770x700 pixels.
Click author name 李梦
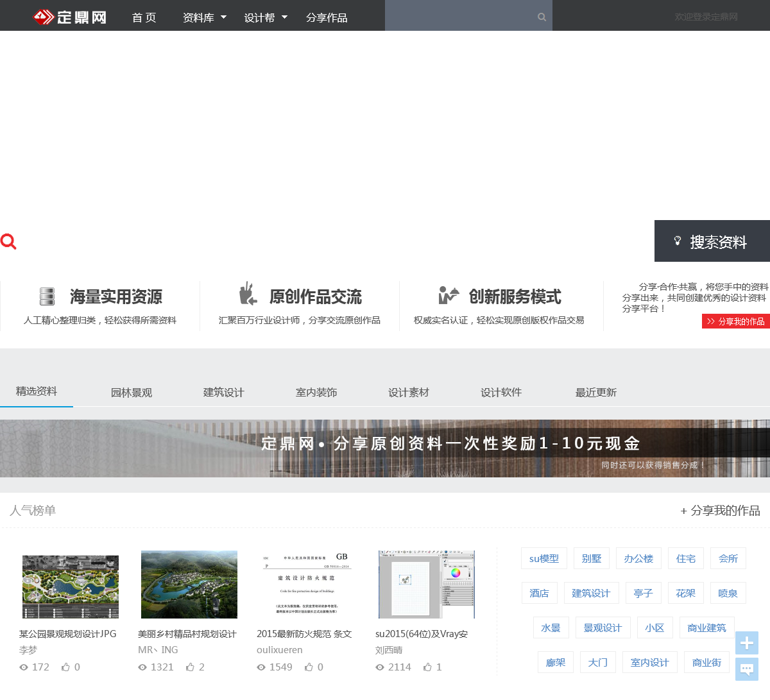[28, 650]
